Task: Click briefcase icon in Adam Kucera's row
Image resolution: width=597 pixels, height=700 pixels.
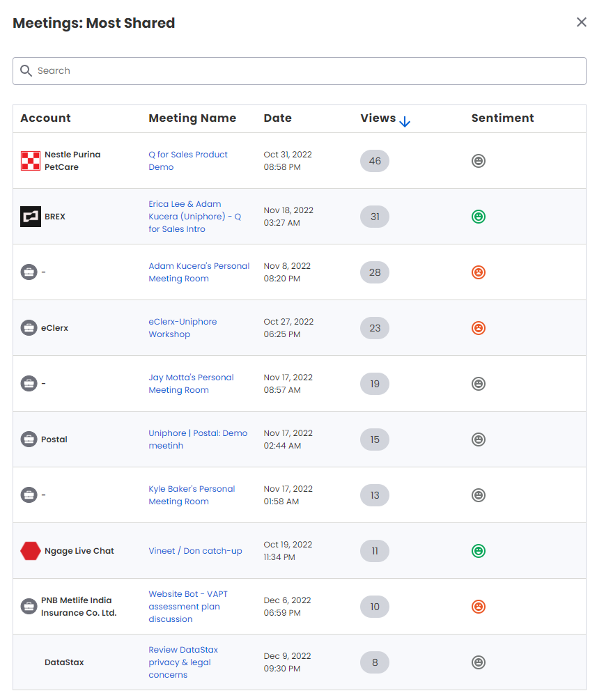Action: [x=29, y=272]
